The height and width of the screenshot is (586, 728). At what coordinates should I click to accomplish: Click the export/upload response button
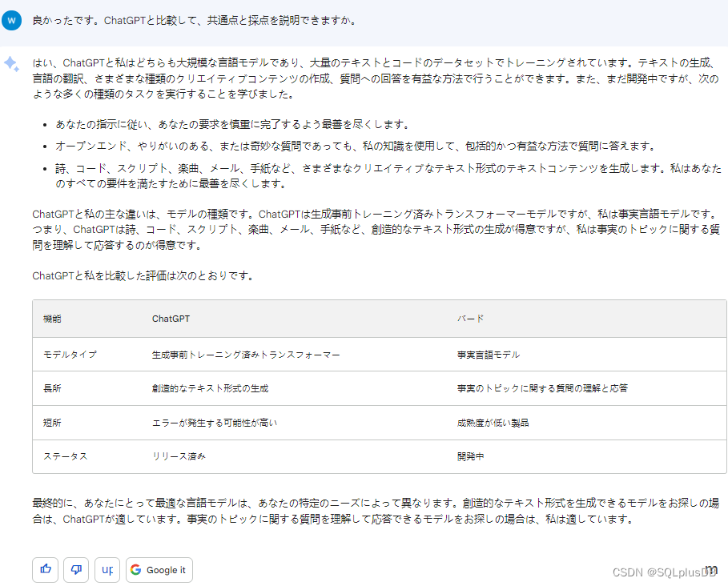point(107,569)
